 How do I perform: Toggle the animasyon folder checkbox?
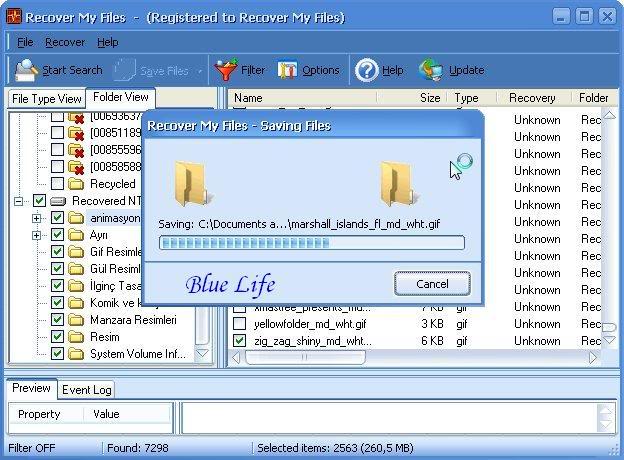57,218
